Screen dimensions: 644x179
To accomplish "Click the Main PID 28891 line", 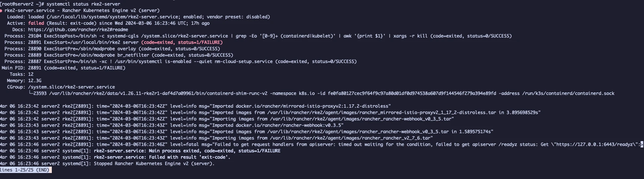I will point(63,68).
